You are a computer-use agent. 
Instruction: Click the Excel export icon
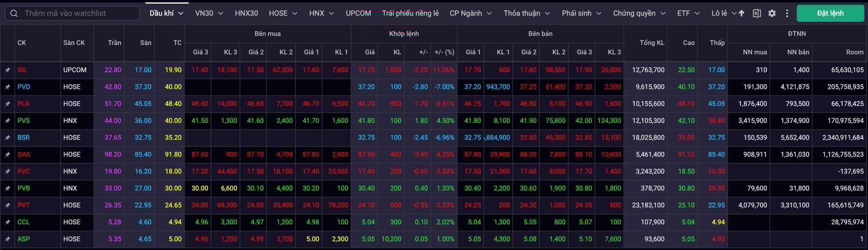click(756, 14)
